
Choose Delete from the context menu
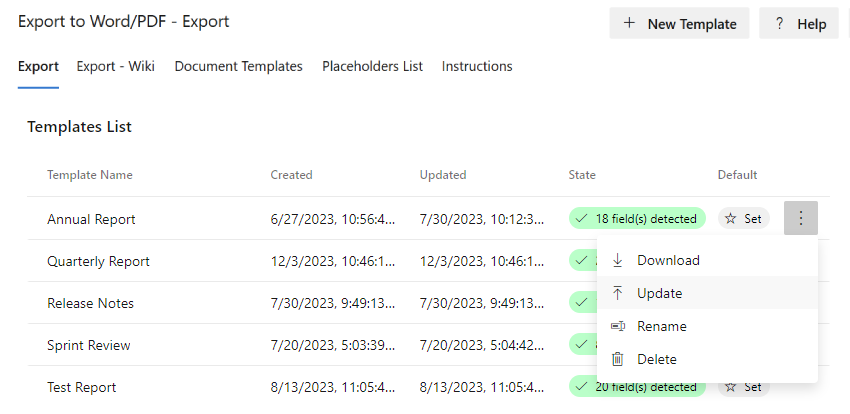tap(657, 359)
